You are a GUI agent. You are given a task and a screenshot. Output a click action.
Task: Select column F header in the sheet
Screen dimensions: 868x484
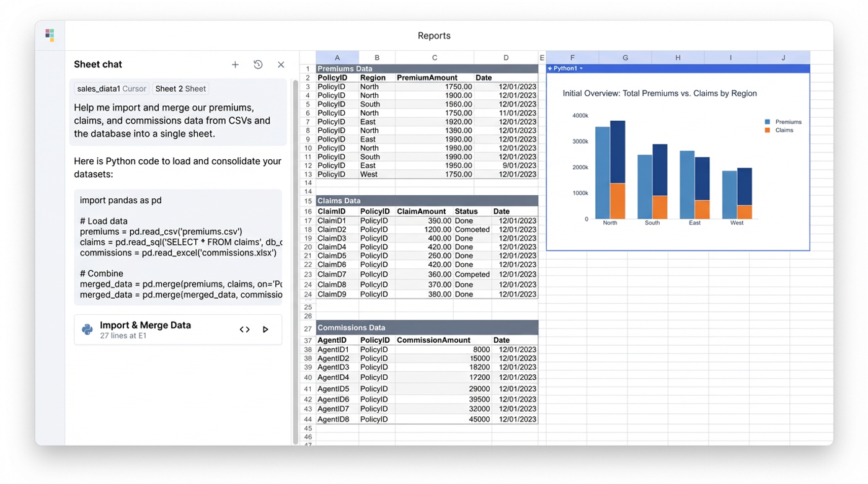[572, 57]
